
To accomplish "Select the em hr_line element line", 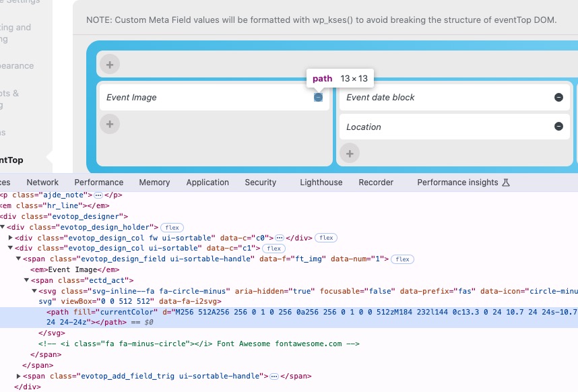I will point(55,205).
